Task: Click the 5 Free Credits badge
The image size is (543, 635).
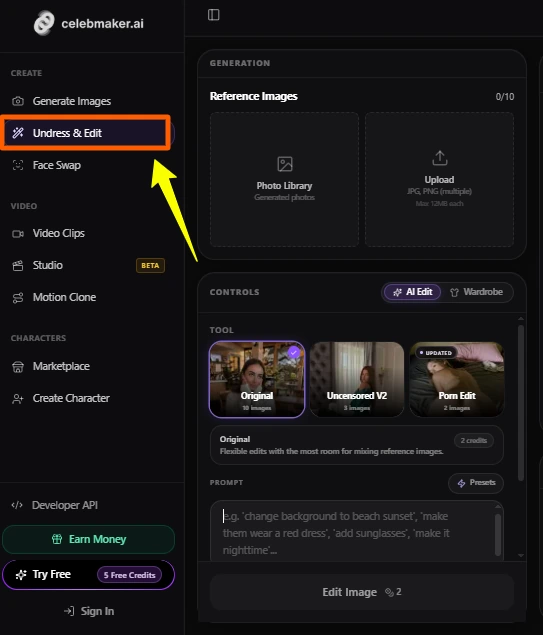Action: (x=129, y=575)
